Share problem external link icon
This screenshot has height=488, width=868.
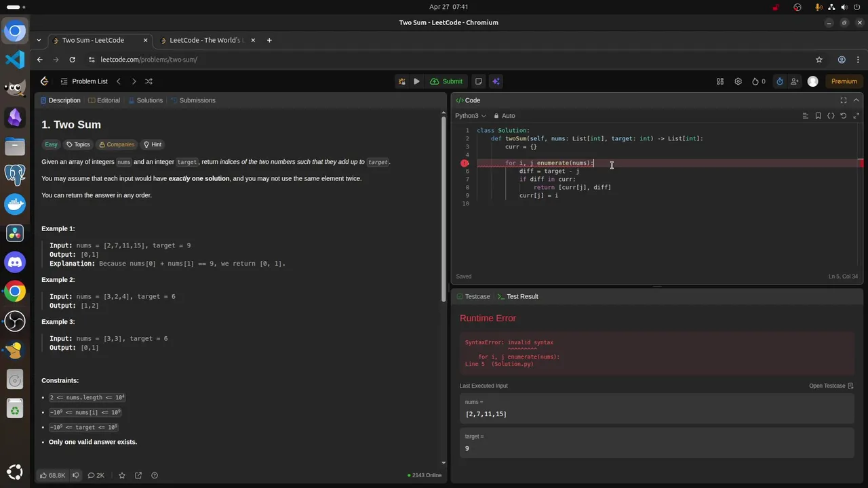point(138,475)
